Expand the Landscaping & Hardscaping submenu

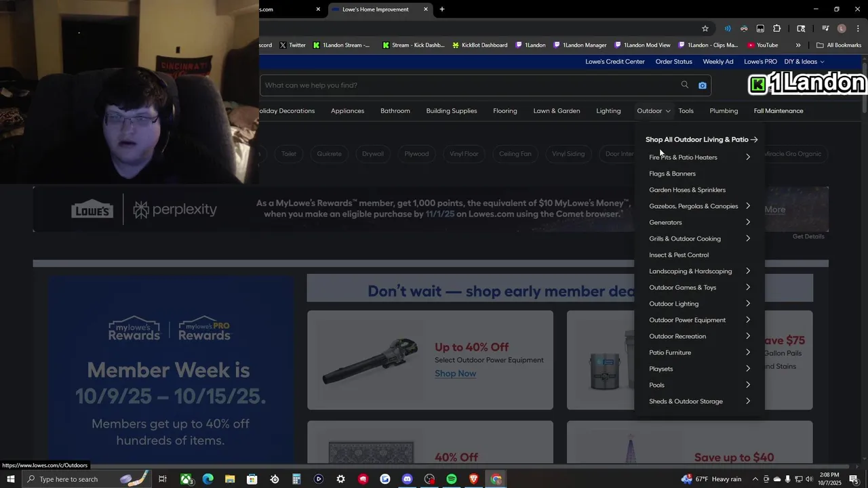(748, 271)
